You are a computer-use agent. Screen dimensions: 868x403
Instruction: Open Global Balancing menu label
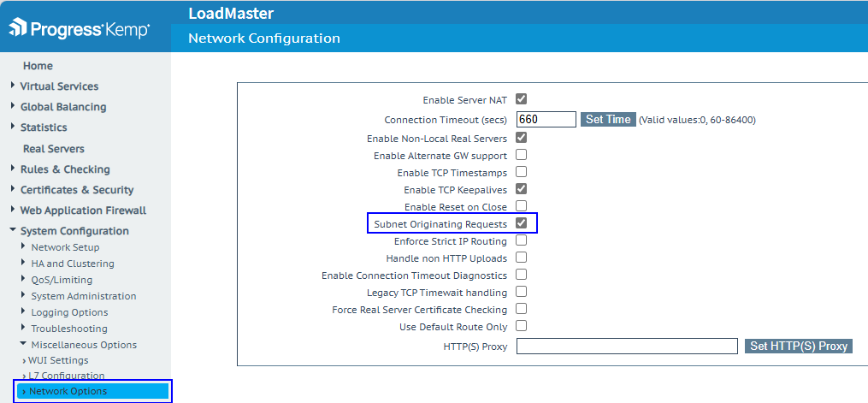63,107
